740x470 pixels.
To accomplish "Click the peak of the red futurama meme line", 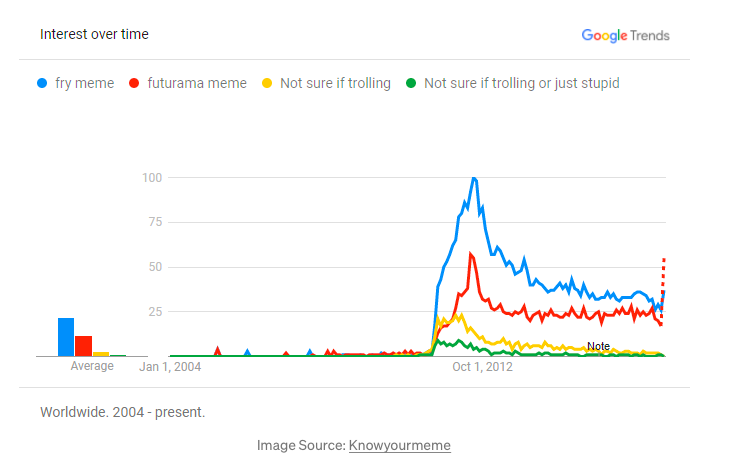I will pyautogui.click(x=471, y=254).
